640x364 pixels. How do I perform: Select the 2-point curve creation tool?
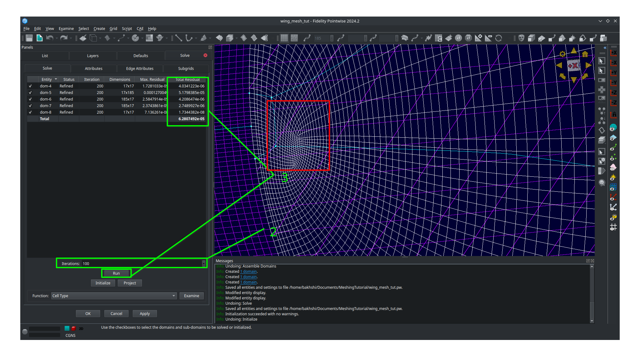click(x=179, y=38)
